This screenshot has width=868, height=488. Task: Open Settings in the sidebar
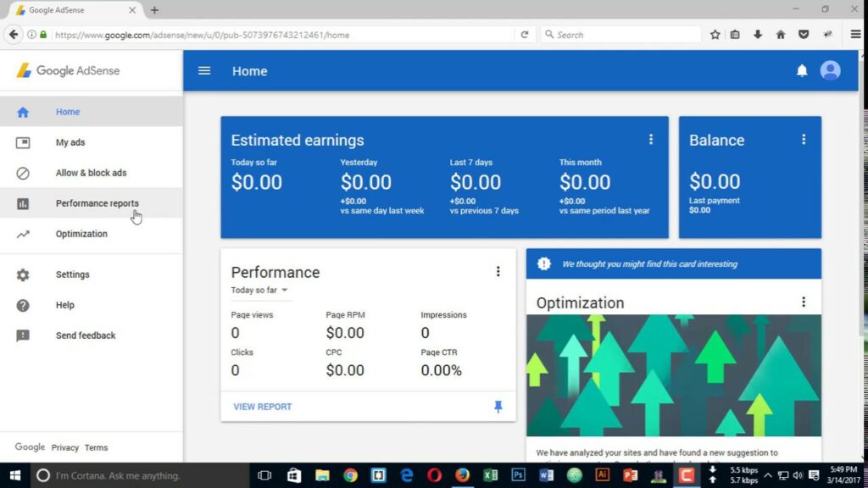click(92, 274)
